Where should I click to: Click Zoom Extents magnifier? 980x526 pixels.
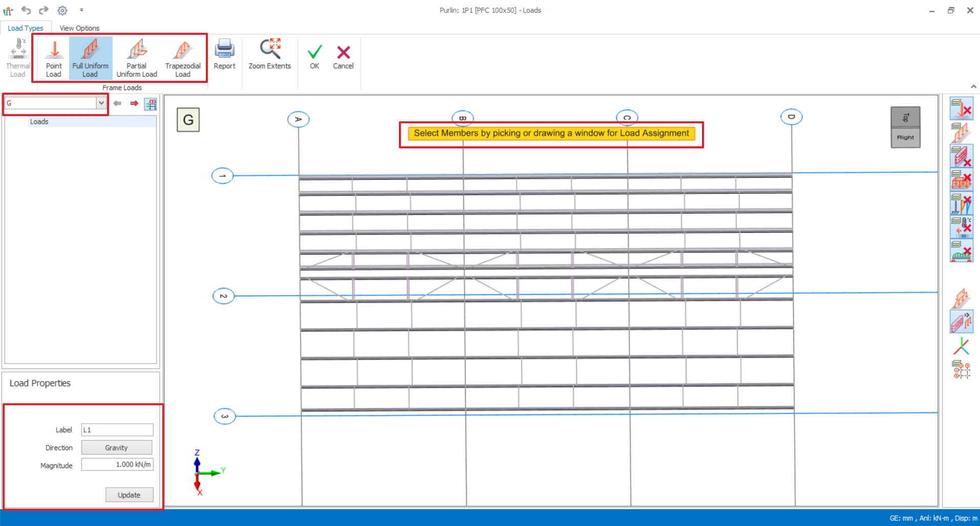[269, 54]
